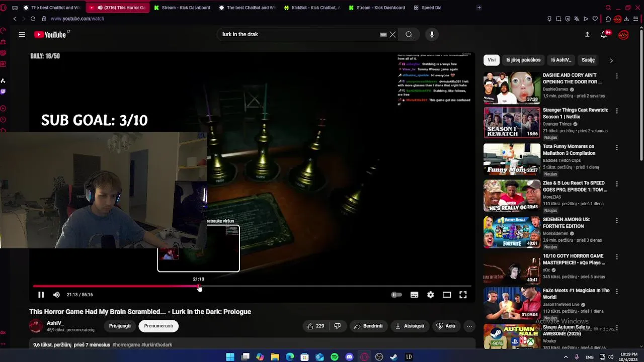Mute the video volume
The width and height of the screenshot is (644, 362).
(56, 295)
